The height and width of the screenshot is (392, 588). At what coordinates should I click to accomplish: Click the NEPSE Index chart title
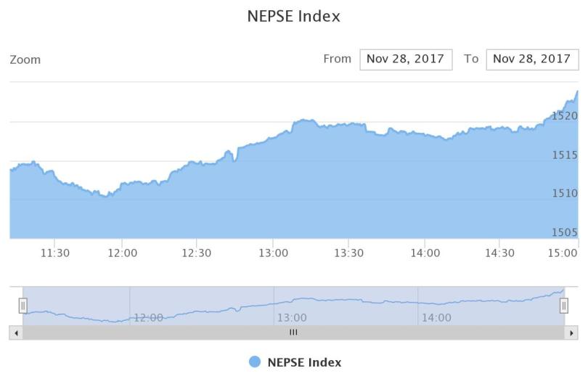(294, 16)
